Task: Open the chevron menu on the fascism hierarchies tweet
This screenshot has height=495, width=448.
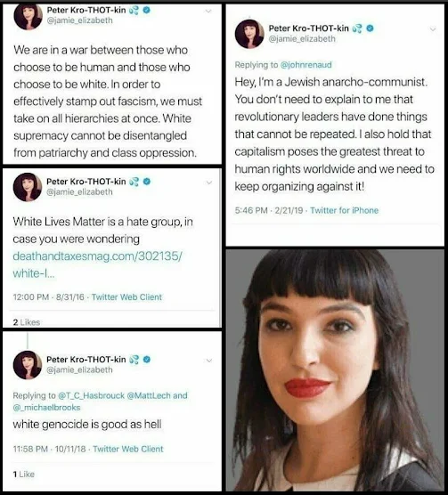Action: 208,11
